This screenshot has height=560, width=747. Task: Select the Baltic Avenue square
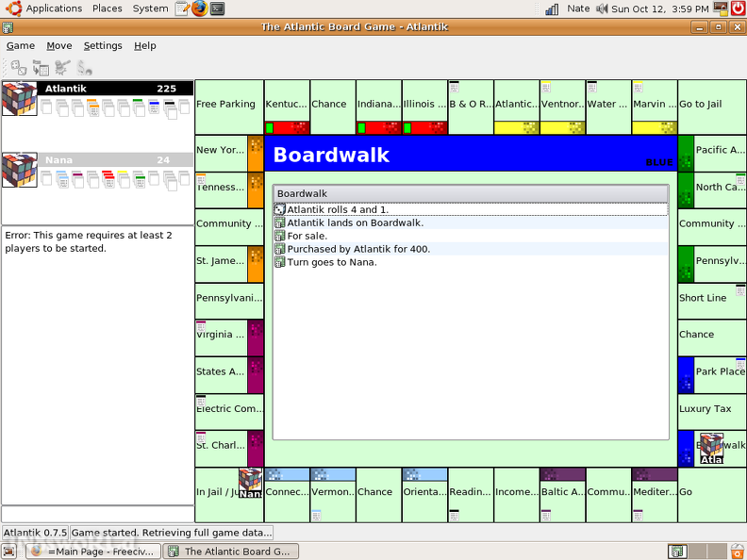click(x=563, y=495)
